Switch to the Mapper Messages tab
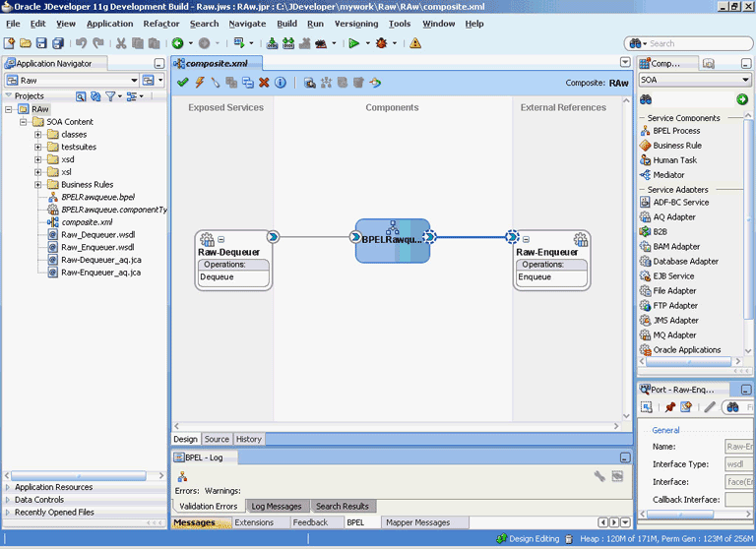The image size is (756, 549). [x=417, y=522]
